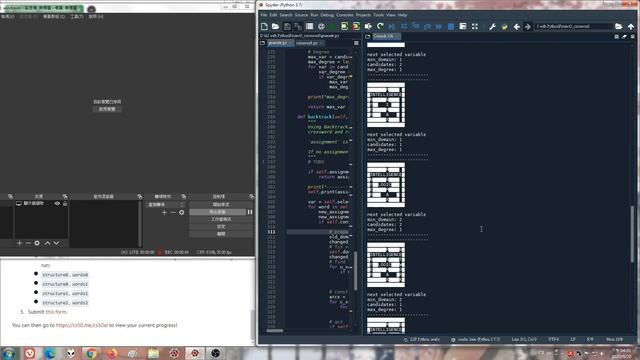Click the studio mode button in OBS
The height and width of the screenshot is (360, 640).
[221, 219]
